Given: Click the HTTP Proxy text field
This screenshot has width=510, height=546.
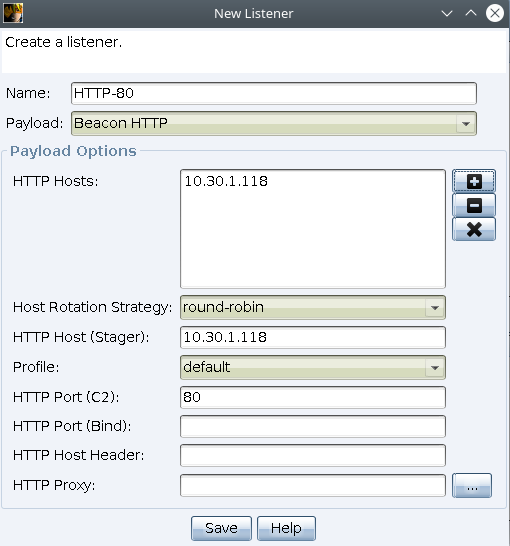Looking at the screenshot, I should pos(313,485).
